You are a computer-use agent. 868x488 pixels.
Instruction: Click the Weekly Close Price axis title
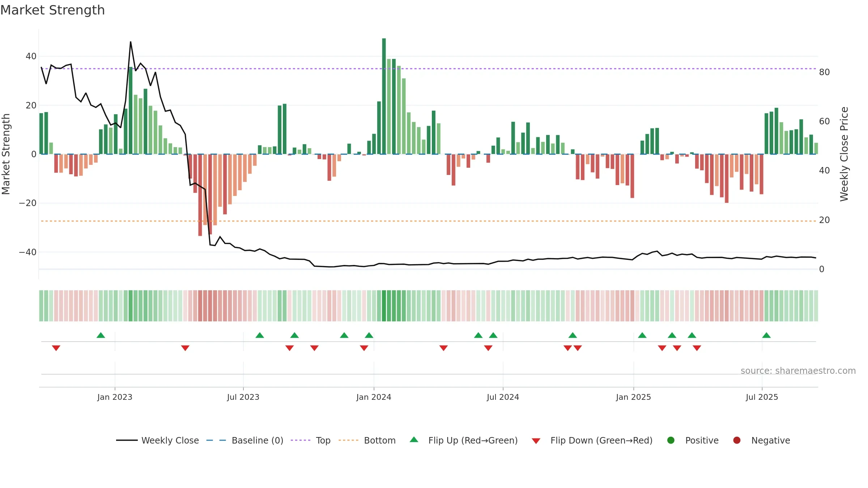pos(844,154)
